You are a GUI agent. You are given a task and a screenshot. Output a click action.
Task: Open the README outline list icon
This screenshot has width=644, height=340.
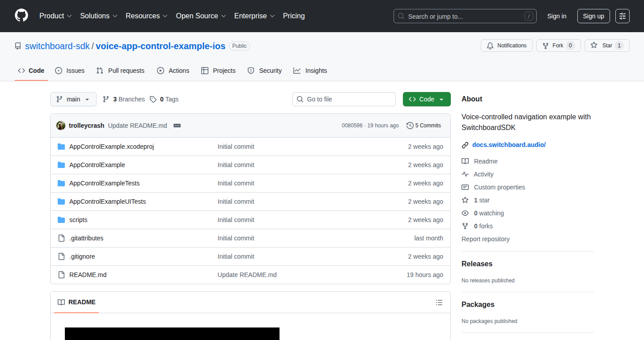click(439, 302)
